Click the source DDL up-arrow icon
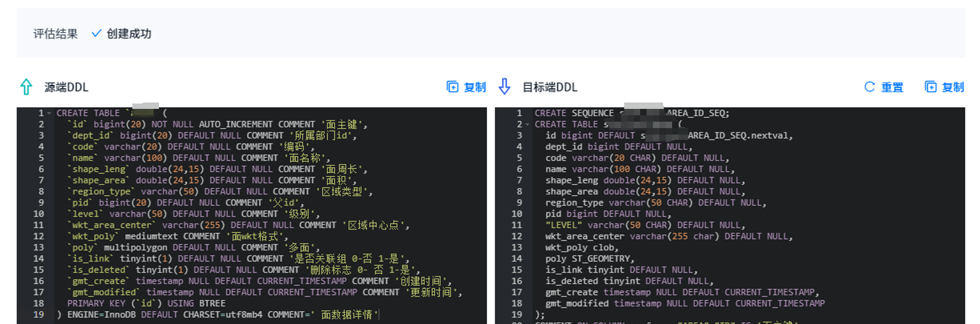 pos(26,86)
